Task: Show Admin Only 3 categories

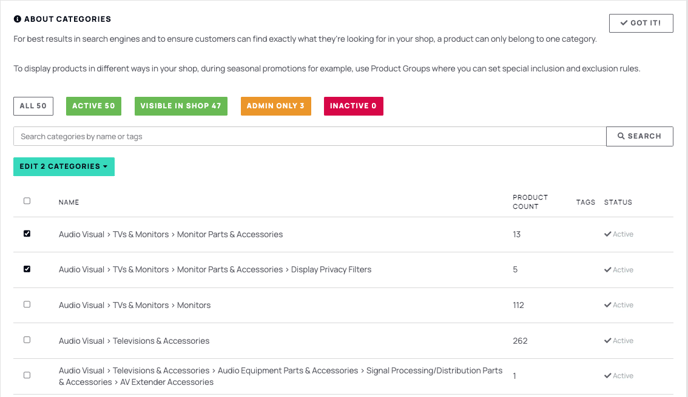Action: [x=276, y=106]
